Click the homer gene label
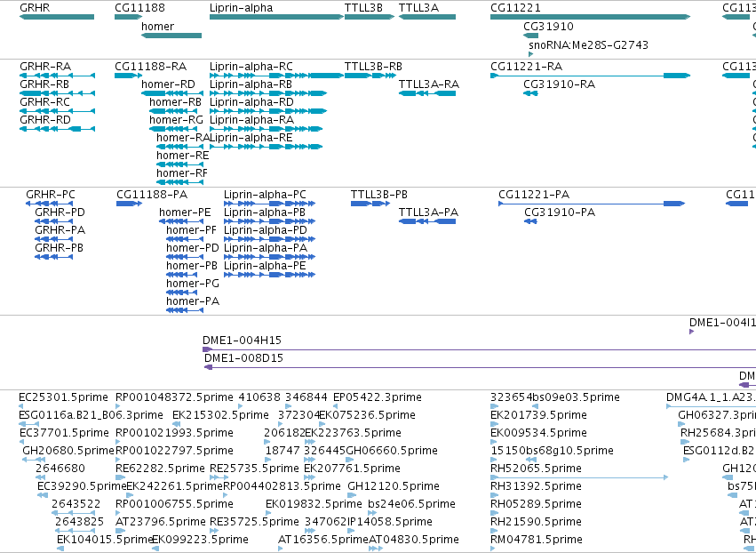 point(157,27)
